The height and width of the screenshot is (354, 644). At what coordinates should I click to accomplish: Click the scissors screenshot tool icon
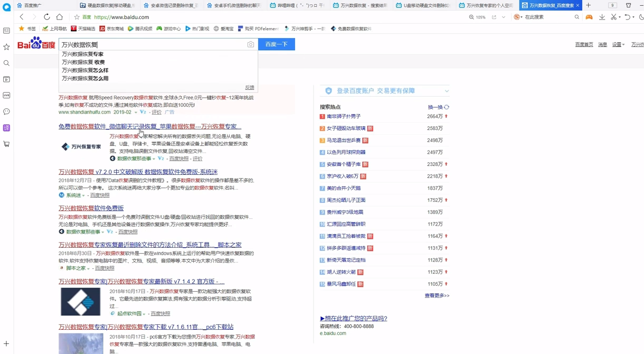click(613, 17)
